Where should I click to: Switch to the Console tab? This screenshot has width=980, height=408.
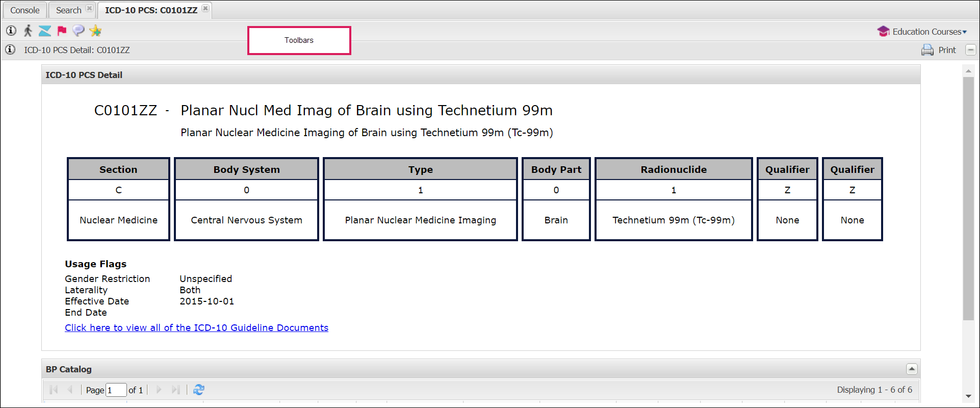[x=24, y=10]
